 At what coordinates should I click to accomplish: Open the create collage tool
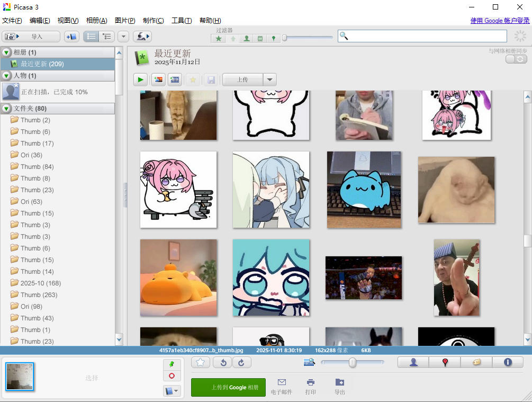pyautogui.click(x=157, y=79)
